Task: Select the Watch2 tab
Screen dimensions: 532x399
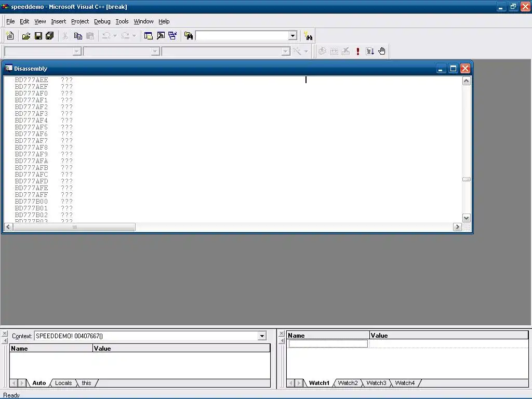Action: [348, 383]
